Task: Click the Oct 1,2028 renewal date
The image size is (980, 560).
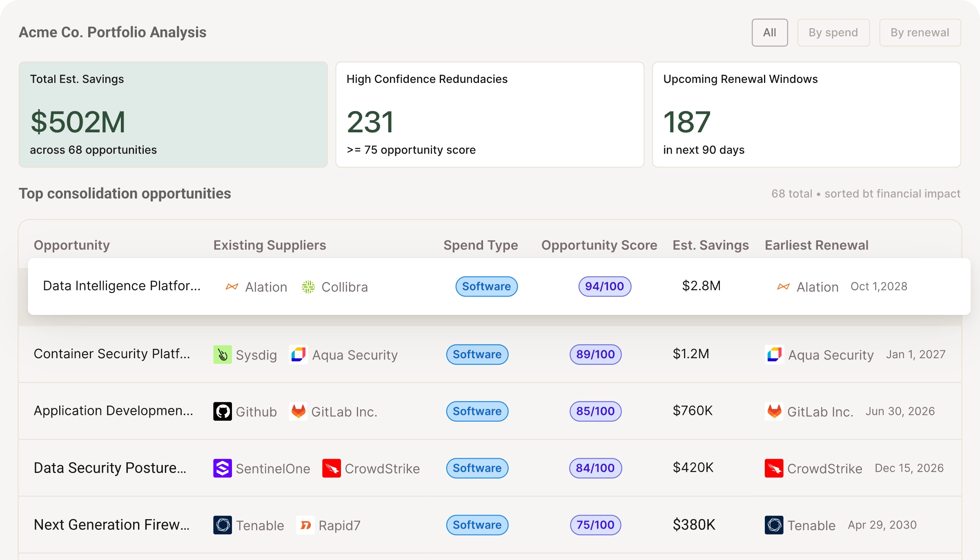Action: point(879,286)
